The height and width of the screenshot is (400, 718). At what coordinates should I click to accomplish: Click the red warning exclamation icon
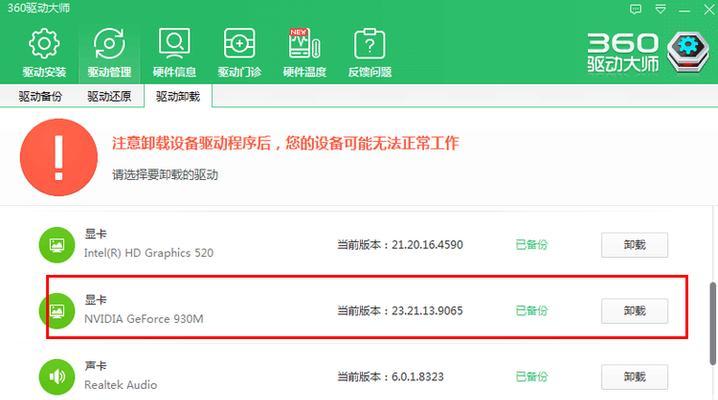pyautogui.click(x=59, y=157)
